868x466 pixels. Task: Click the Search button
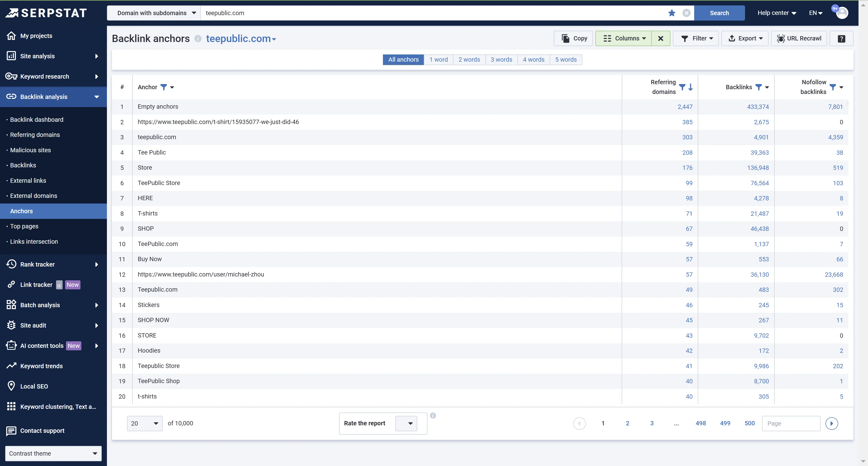719,13
